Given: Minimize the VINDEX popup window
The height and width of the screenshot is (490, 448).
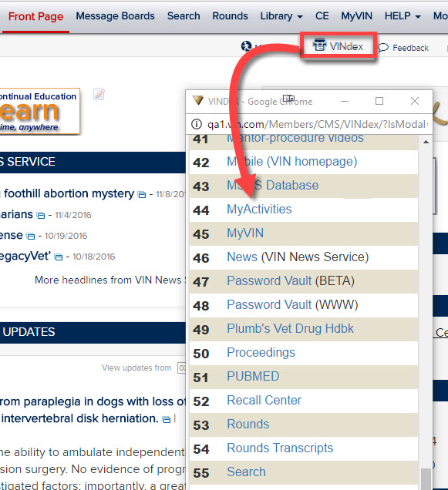Looking at the screenshot, I should click(345, 101).
